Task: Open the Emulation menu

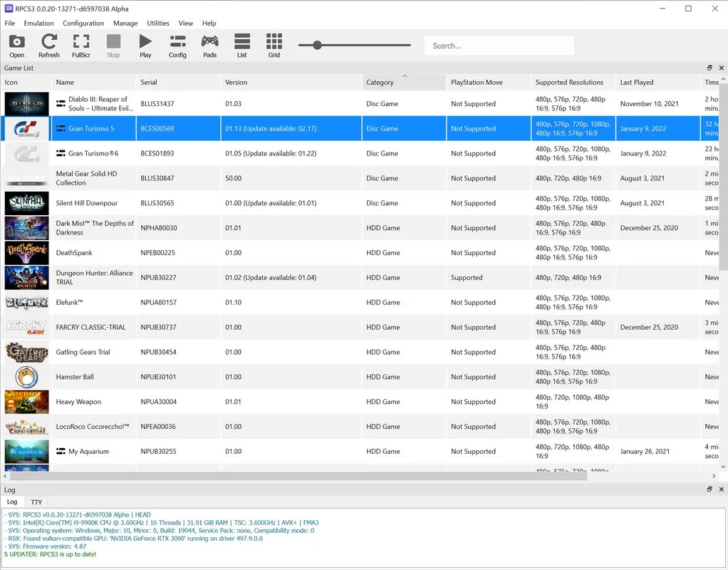Action: [x=38, y=24]
